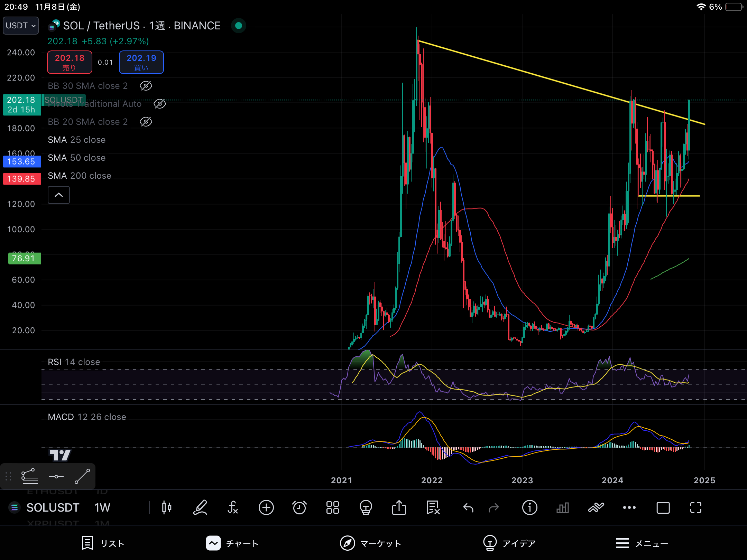Viewport: 747px width, 560px height.
Task: Open the symbol info icon
Action: tap(529, 507)
